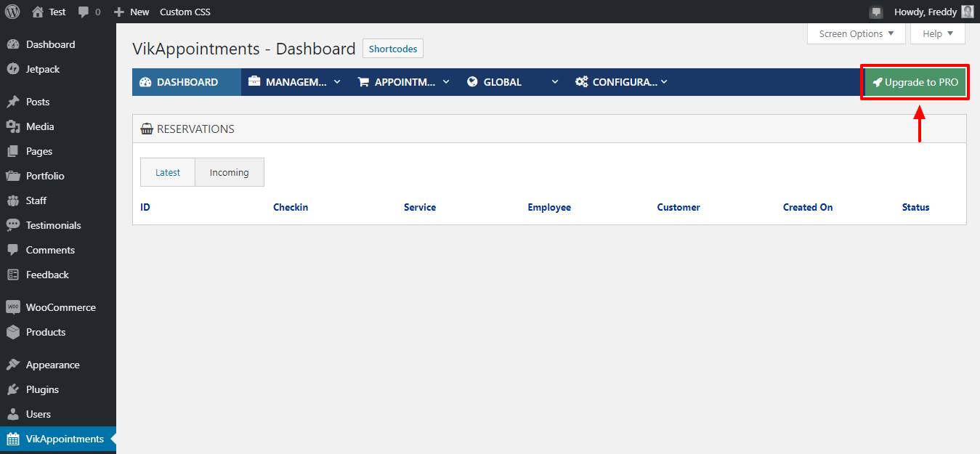This screenshot has width=980, height=454.
Task: Click the Testimonials speech icon
Action: point(13,225)
